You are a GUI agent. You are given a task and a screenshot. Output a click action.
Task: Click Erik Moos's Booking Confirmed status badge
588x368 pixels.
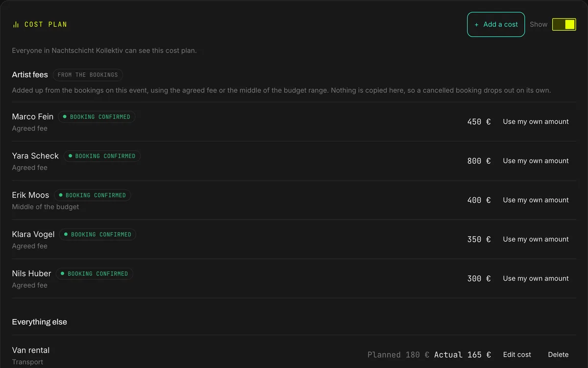tap(92, 195)
